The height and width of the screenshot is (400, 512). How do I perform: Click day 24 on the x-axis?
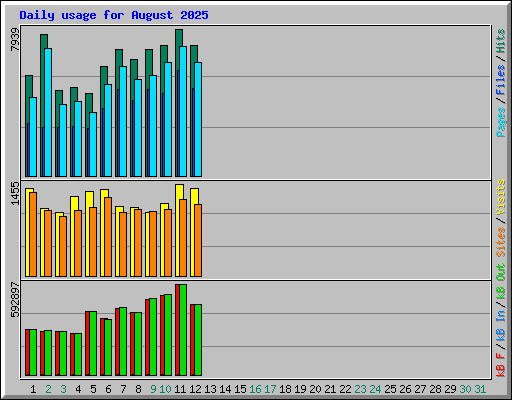tap(375, 389)
